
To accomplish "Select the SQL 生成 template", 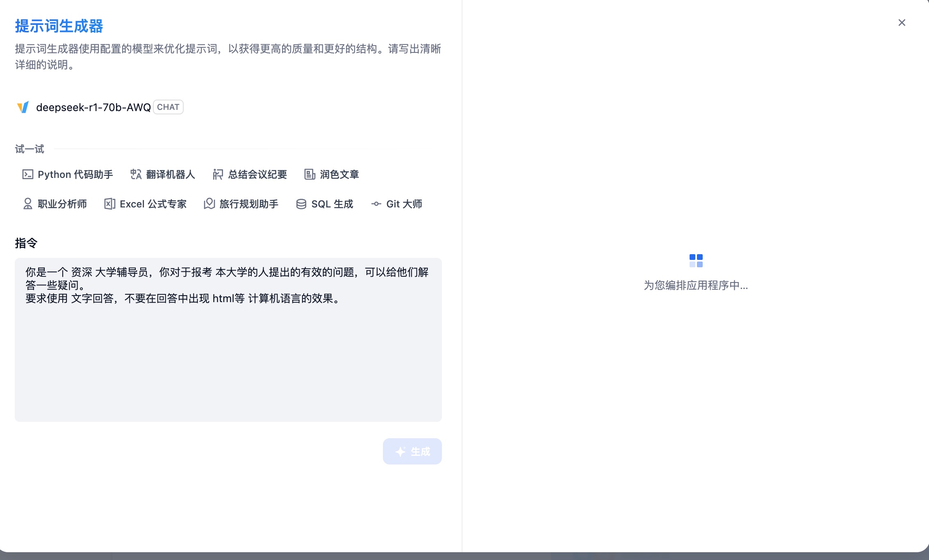I will coord(324,204).
